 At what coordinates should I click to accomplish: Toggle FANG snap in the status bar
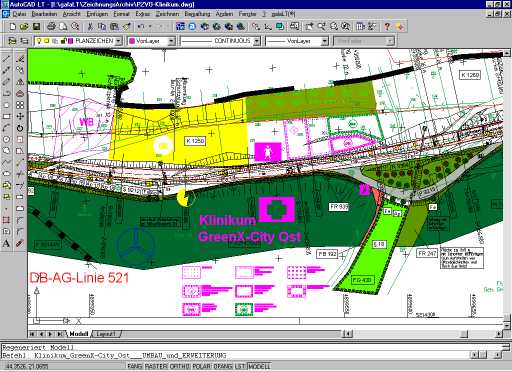[135, 366]
